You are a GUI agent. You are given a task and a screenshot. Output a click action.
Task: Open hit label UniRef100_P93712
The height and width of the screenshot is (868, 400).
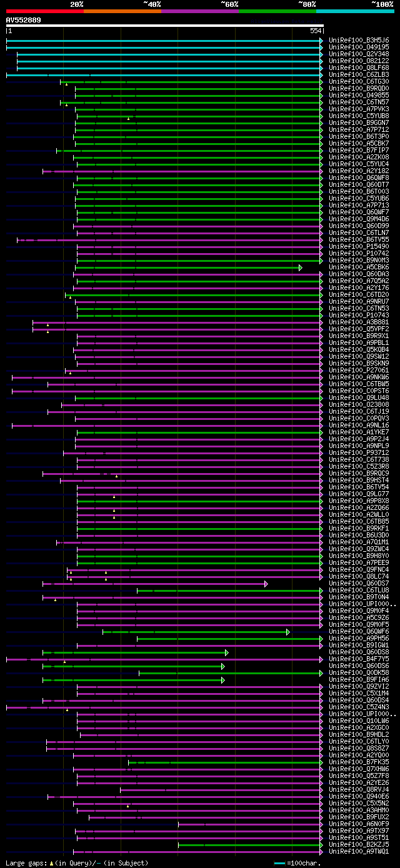tap(359, 453)
